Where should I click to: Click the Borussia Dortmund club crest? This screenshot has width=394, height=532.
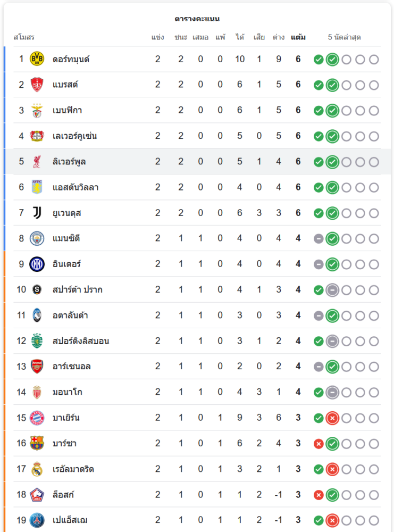pyautogui.click(x=37, y=59)
